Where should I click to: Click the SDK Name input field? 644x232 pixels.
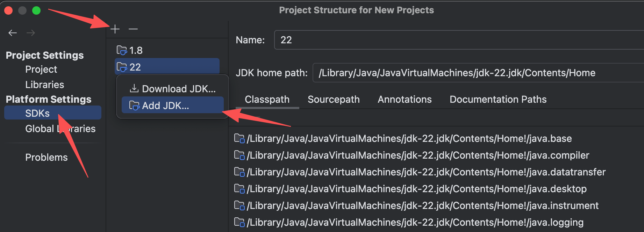point(455,40)
